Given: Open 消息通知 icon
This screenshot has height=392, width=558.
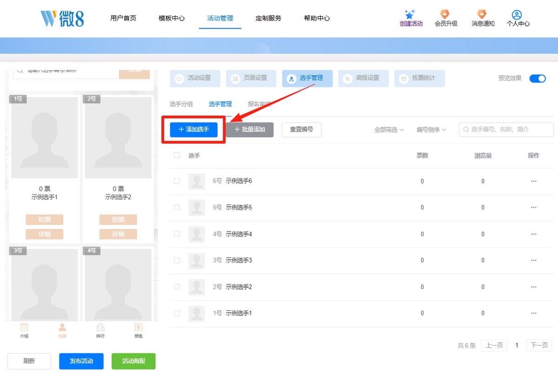Looking at the screenshot, I should coord(482,14).
